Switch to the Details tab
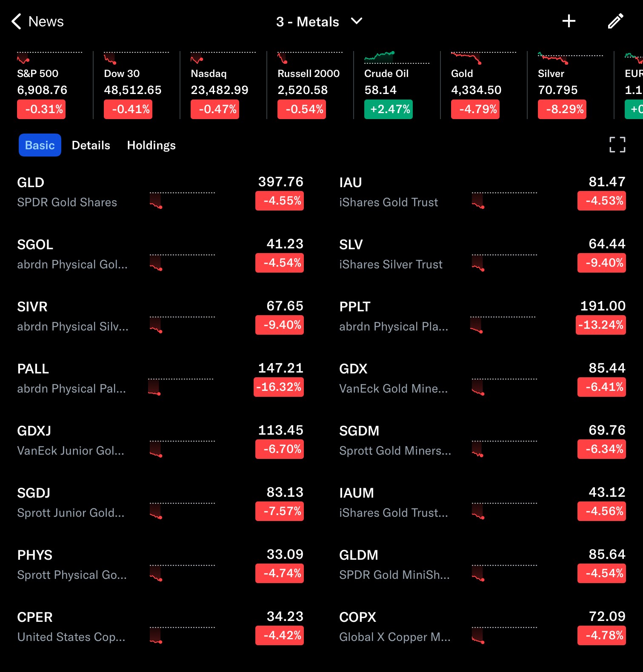 click(x=91, y=145)
